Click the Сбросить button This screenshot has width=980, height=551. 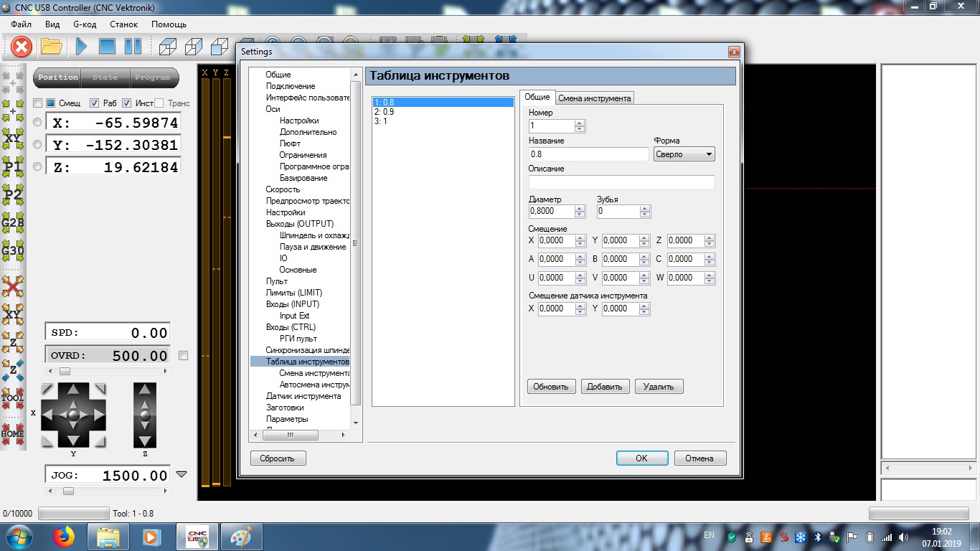click(x=278, y=458)
